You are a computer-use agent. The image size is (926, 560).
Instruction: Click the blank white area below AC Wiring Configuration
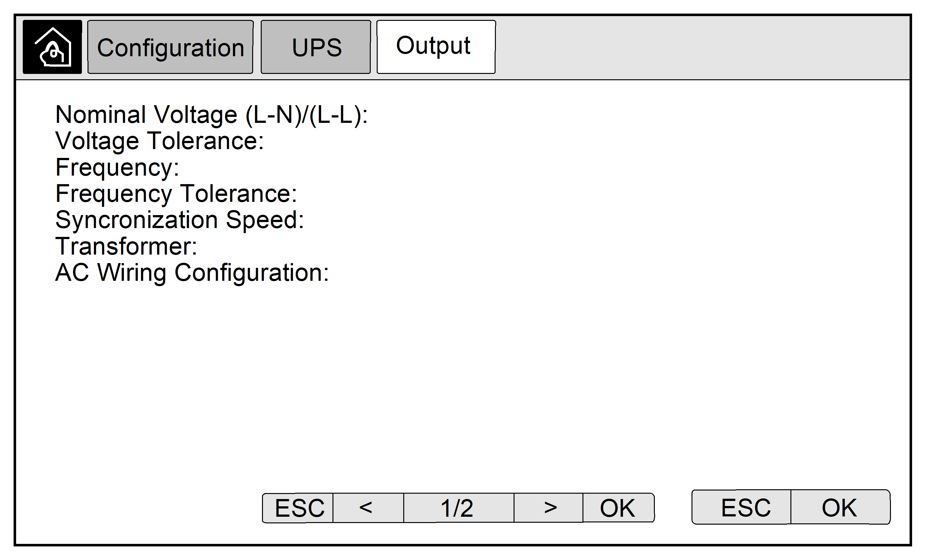tap(462, 383)
